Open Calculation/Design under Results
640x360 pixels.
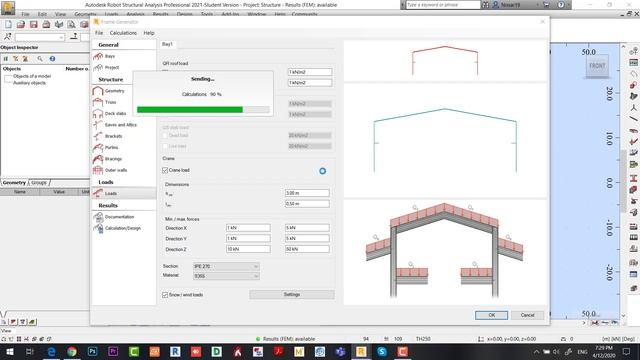click(122, 228)
